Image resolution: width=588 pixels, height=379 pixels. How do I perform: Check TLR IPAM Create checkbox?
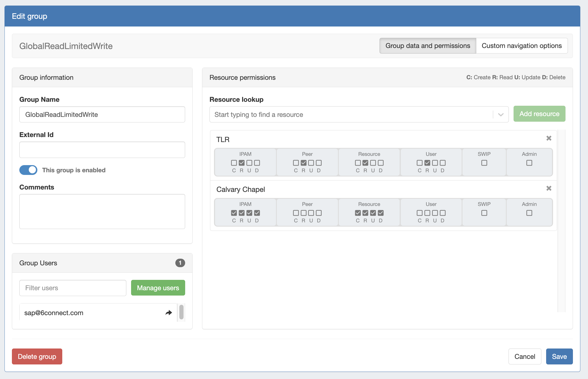click(x=234, y=163)
